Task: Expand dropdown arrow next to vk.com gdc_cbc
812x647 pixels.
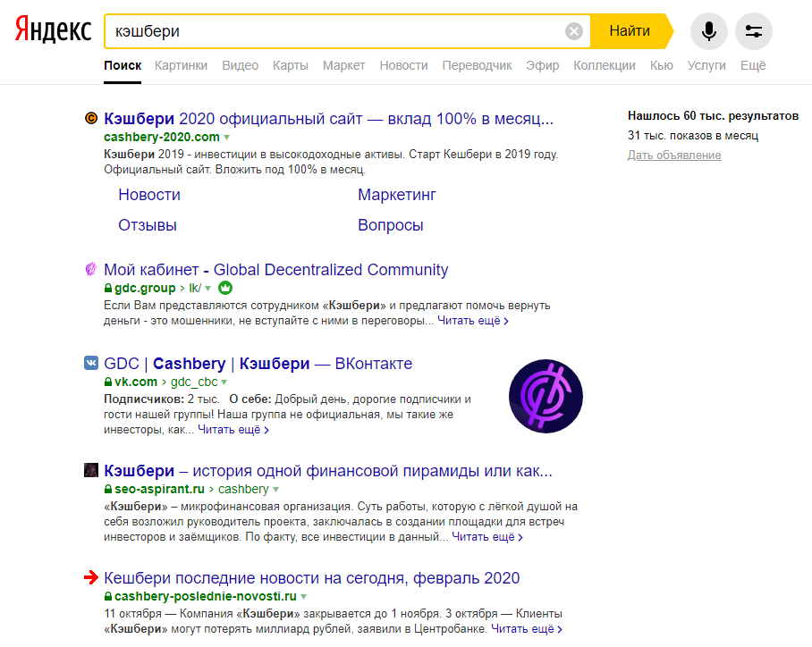Action: [x=224, y=382]
